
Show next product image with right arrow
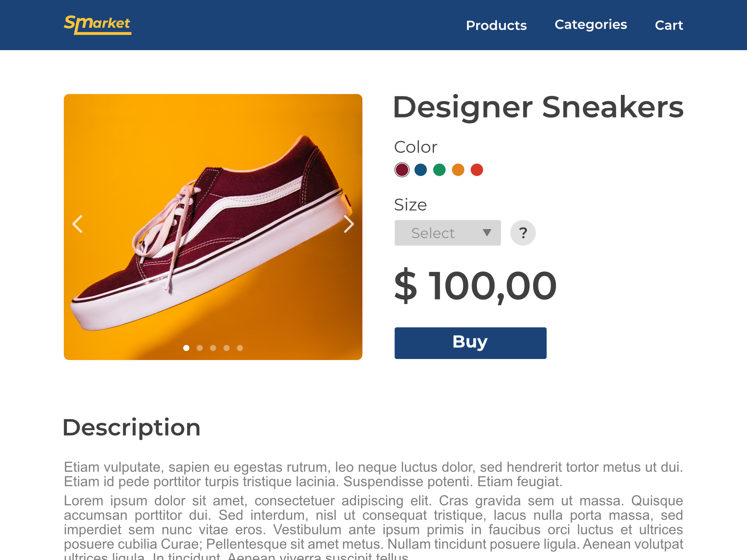(x=349, y=224)
